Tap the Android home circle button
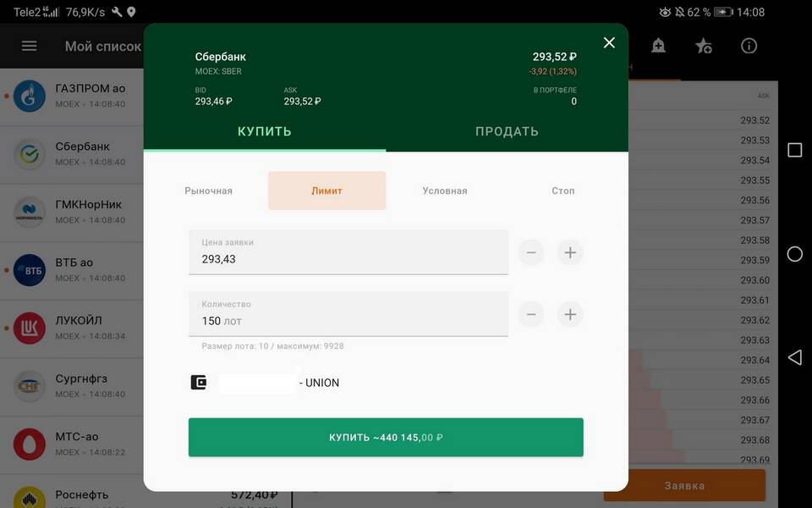 [x=794, y=254]
